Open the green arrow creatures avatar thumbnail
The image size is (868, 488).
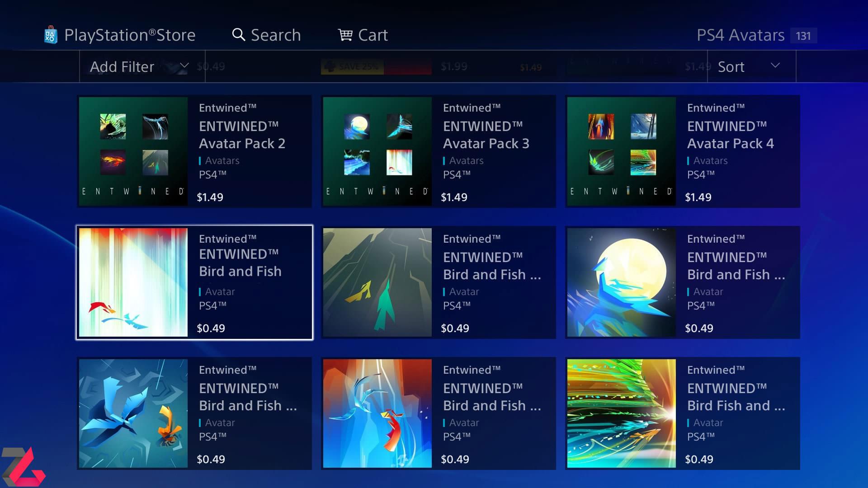point(377,282)
